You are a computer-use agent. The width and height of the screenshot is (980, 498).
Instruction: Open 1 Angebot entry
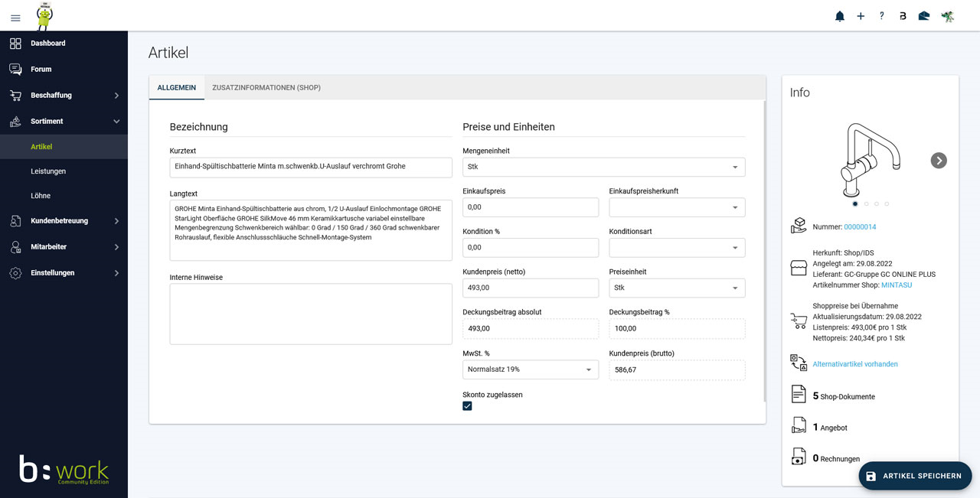[830, 428]
